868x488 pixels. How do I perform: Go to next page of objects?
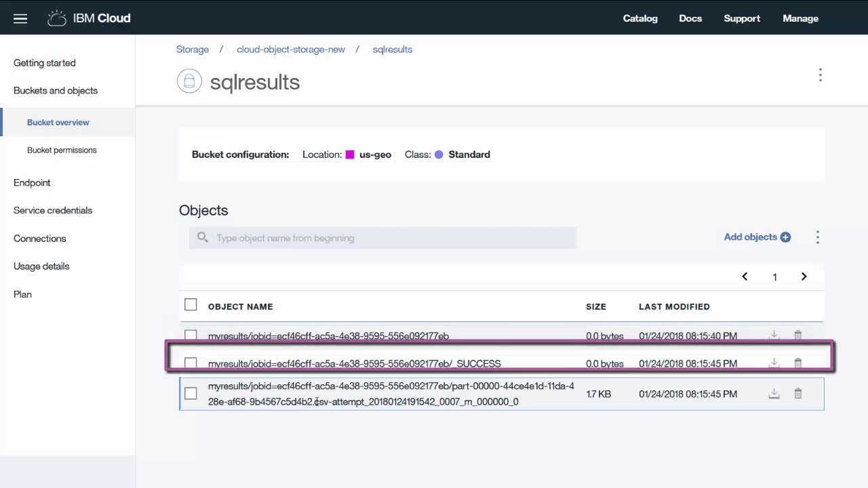[x=804, y=277]
